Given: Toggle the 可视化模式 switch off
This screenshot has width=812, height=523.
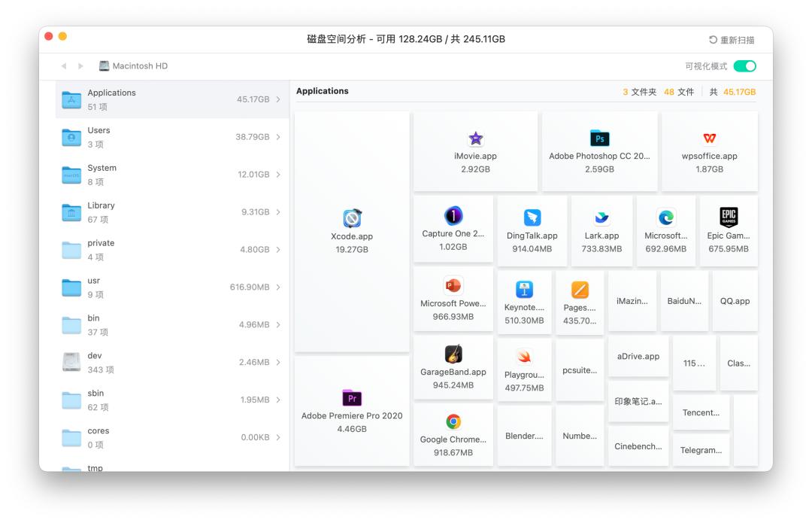Looking at the screenshot, I should 745,65.
